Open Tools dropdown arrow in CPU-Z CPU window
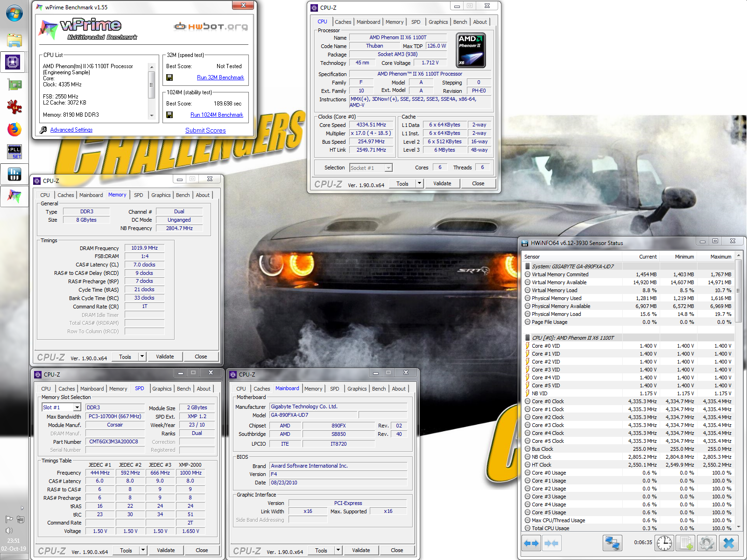 click(x=419, y=183)
